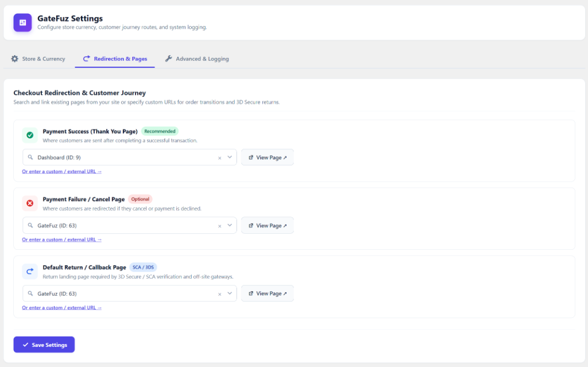Click 'Default Return / Callback Page' label
This screenshot has height=367, width=588.
pos(84,267)
